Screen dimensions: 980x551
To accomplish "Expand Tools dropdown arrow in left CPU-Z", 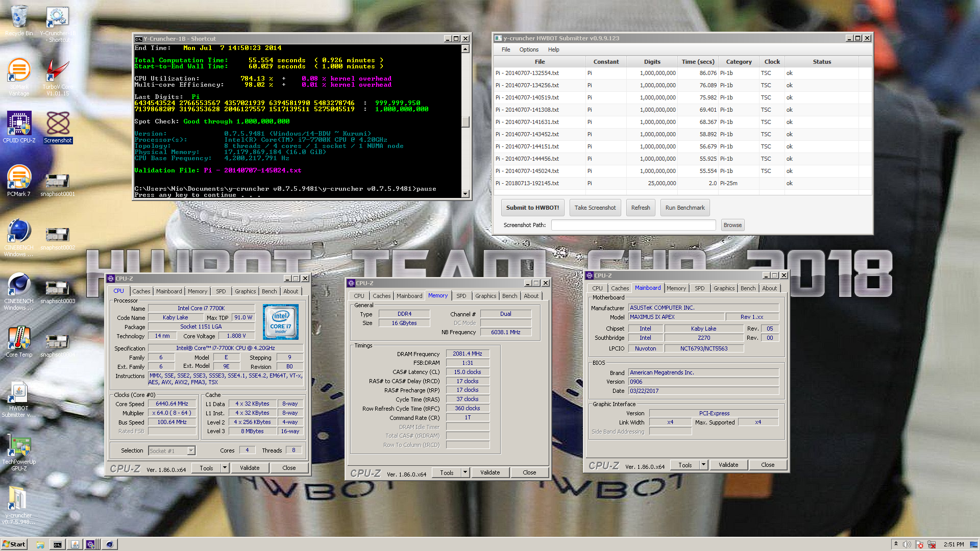I will click(225, 468).
